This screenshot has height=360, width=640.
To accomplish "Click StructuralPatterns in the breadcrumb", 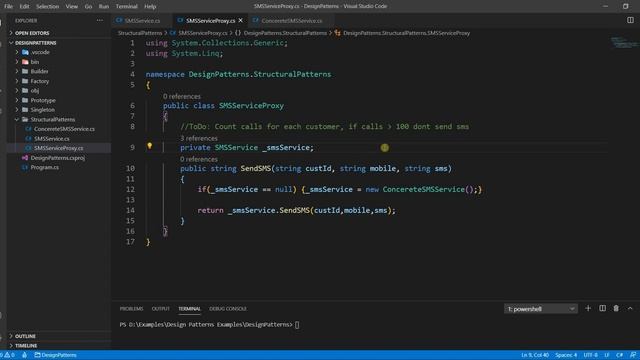I will click(x=140, y=33).
